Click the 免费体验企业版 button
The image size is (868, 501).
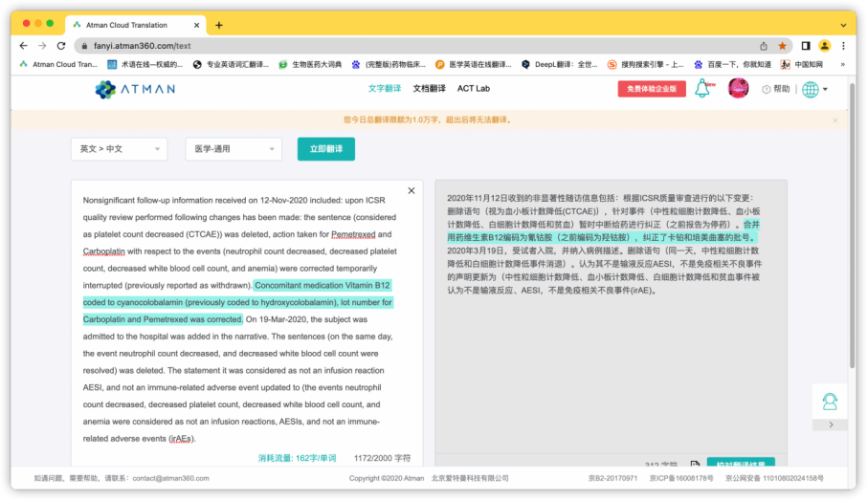tap(652, 89)
